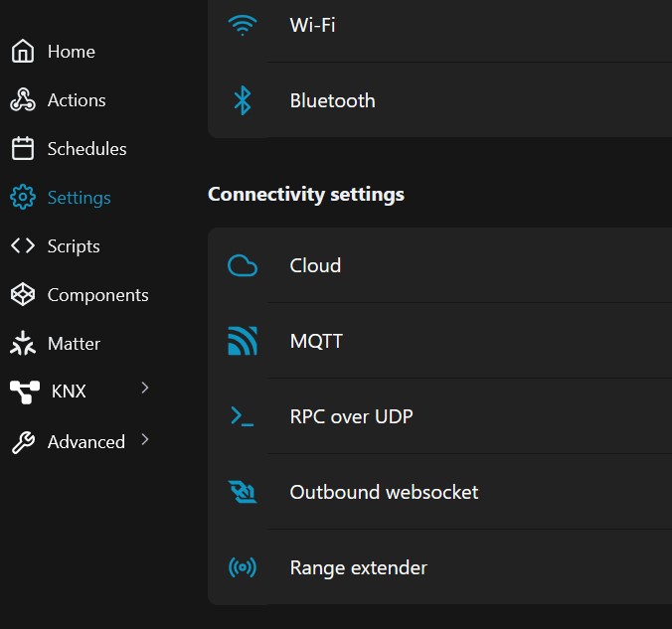
Task: Click the MQTT feed icon
Action: [243, 341]
